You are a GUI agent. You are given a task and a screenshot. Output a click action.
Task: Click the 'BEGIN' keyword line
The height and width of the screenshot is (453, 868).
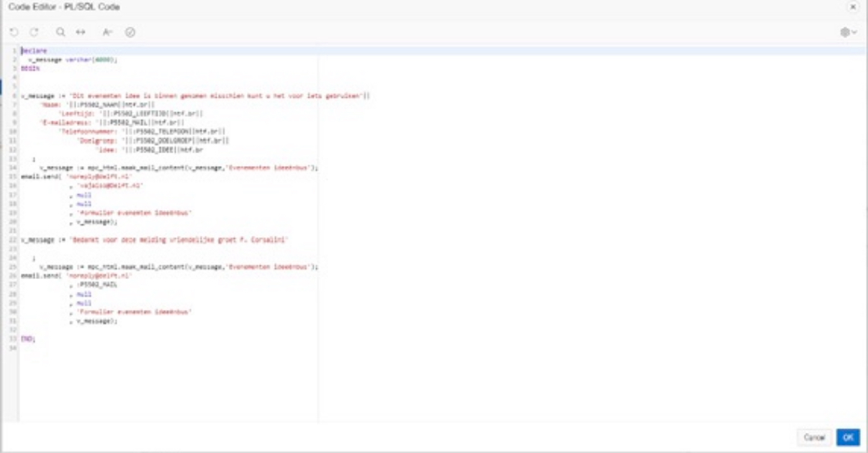30,68
